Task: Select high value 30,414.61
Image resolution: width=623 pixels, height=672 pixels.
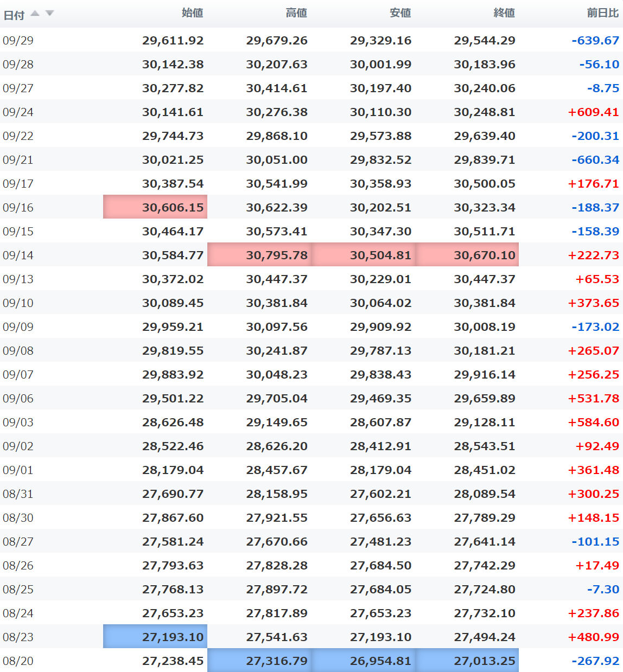Action: (x=277, y=88)
